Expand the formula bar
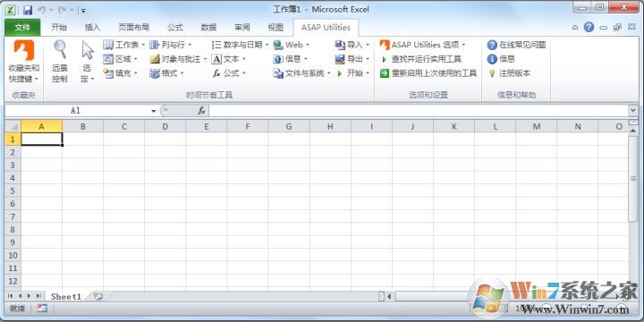Viewport: 644px width, 322px height. click(632, 111)
